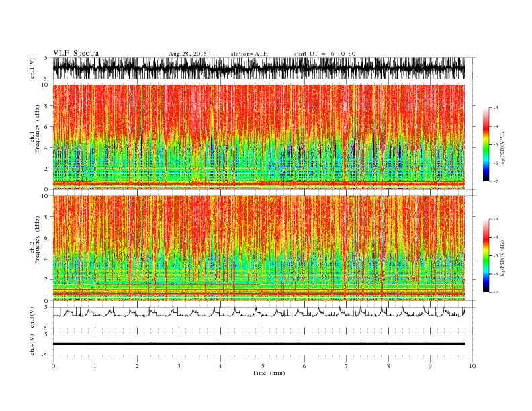Click the "9" minute tick label

pyautogui.click(x=430, y=366)
